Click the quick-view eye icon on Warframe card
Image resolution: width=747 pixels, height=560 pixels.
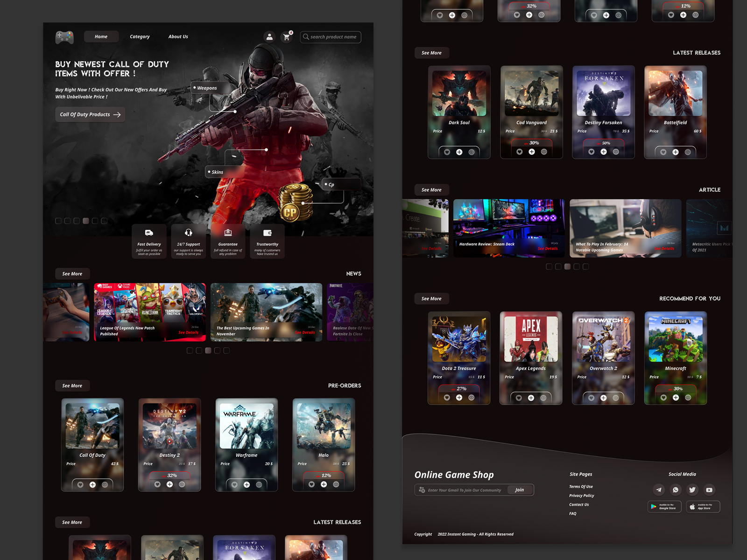click(260, 484)
